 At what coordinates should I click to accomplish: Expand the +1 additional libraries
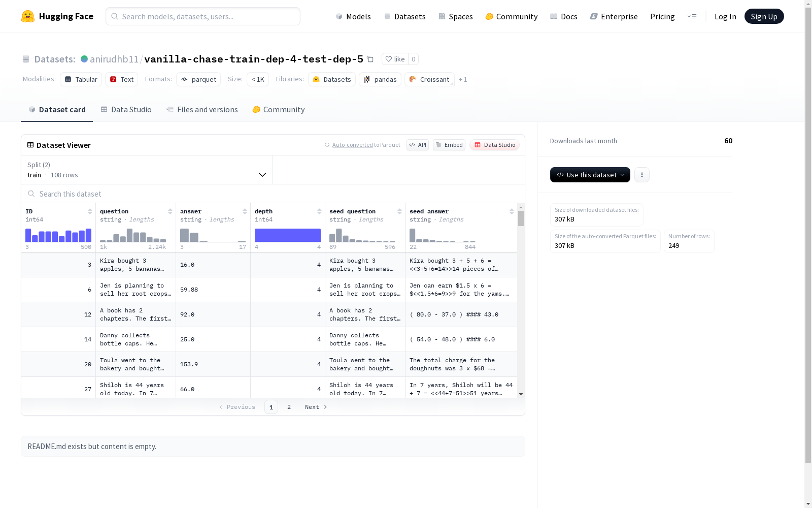[x=463, y=80]
